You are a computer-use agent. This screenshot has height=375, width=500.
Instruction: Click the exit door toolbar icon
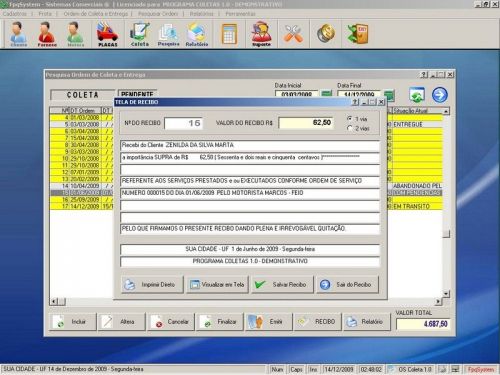pos(357,34)
